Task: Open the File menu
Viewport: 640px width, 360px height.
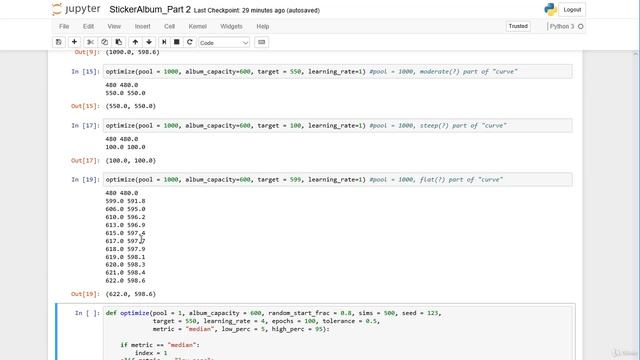Action: pyautogui.click(x=64, y=26)
